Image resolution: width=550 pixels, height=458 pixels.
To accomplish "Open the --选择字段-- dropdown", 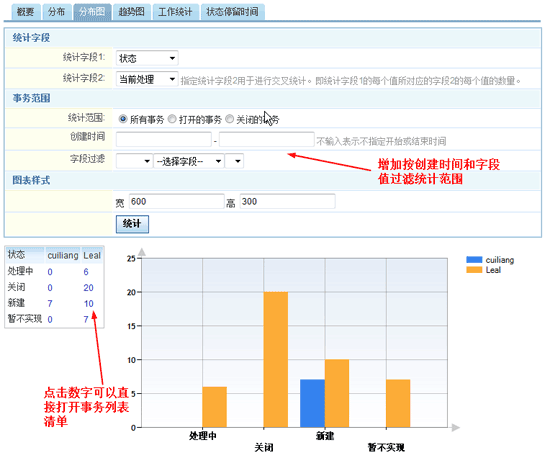I will (189, 161).
